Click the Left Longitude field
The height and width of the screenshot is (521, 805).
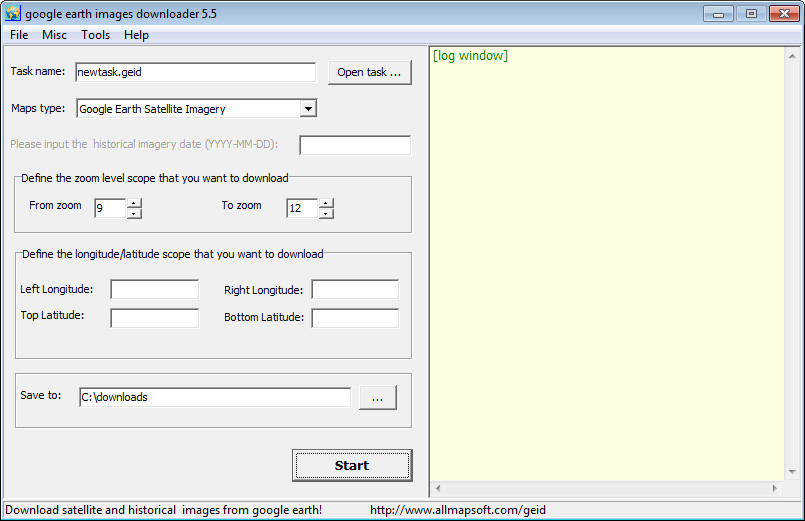pyautogui.click(x=155, y=289)
